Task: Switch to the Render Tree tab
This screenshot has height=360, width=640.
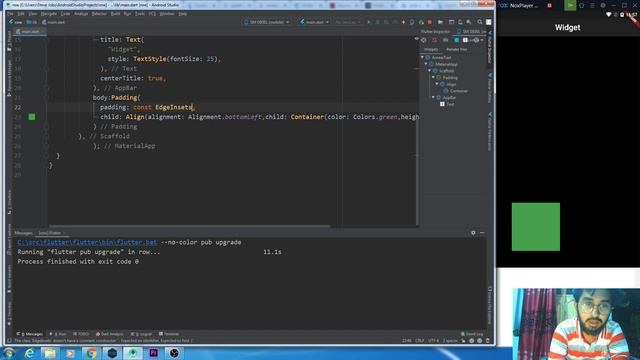Action: pyautogui.click(x=456, y=49)
